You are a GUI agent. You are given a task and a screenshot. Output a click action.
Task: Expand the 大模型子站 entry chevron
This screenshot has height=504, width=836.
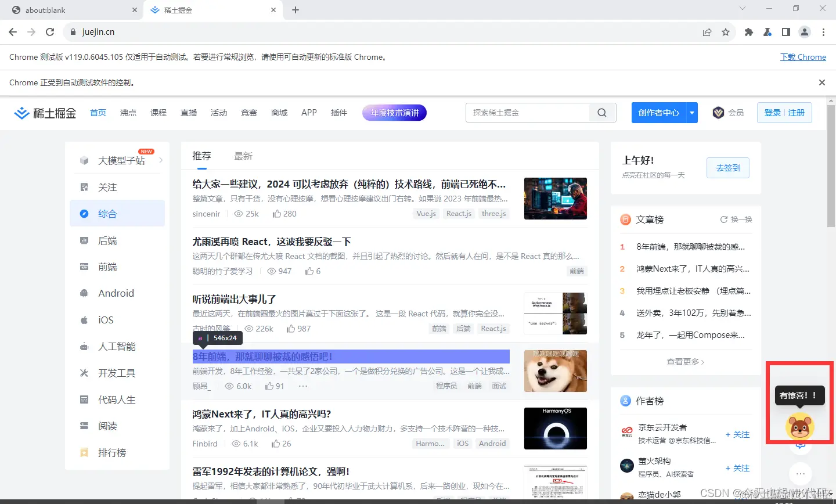161,160
